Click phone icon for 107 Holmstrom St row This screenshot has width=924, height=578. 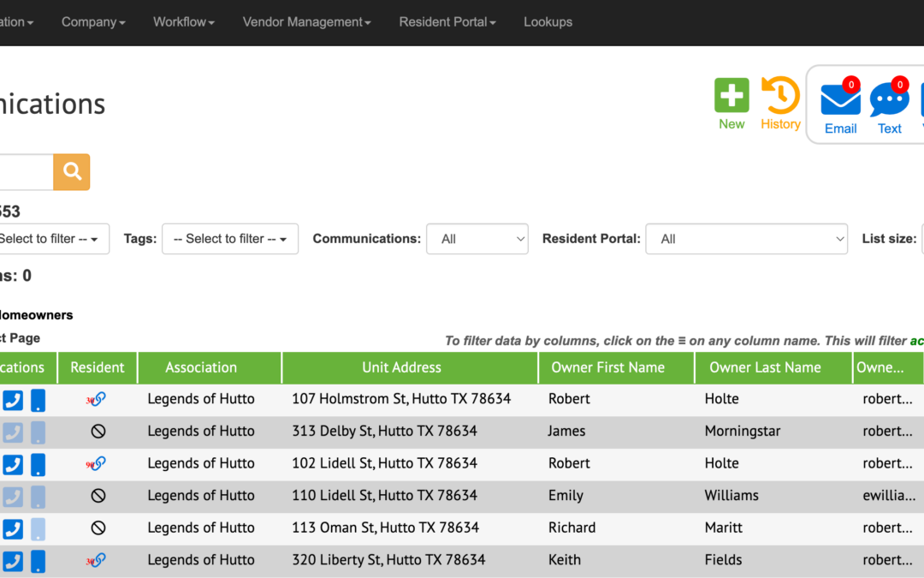[x=13, y=400]
